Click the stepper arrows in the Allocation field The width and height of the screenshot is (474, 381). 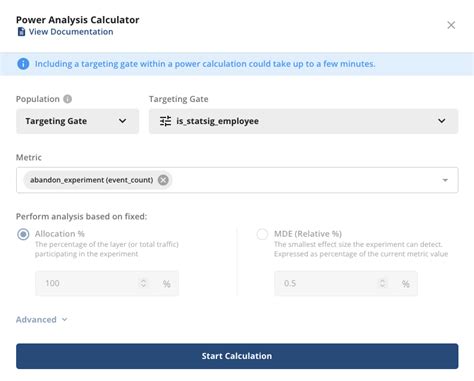click(x=143, y=283)
